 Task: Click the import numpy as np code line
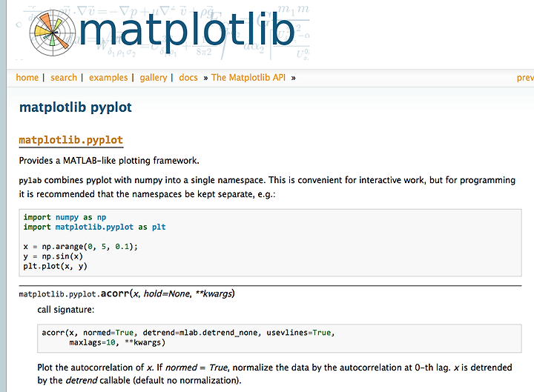[65, 217]
